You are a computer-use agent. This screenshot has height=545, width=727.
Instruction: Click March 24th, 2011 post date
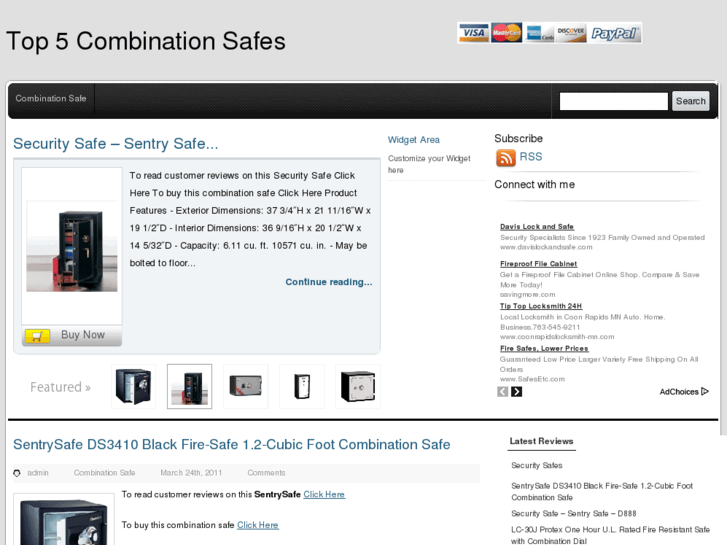pos(191,473)
